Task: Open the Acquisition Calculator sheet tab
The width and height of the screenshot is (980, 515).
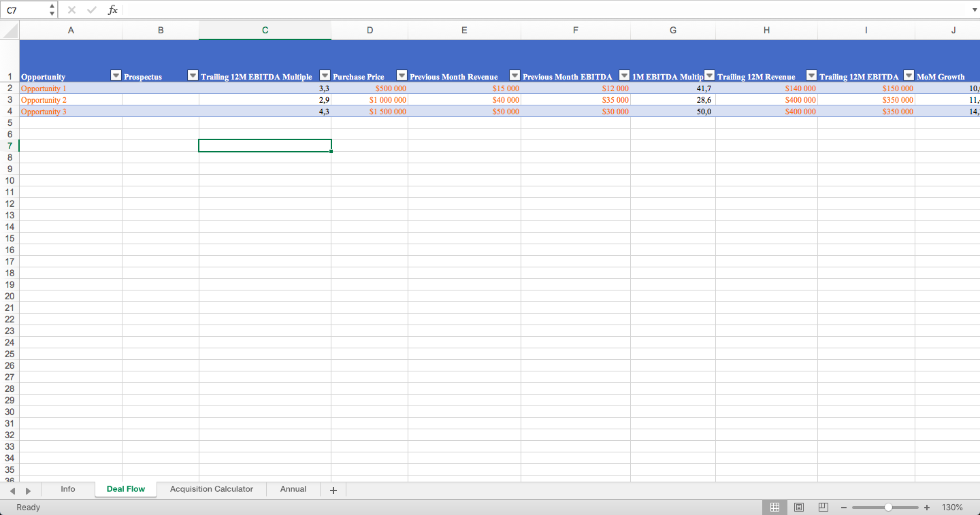Action: (212, 489)
